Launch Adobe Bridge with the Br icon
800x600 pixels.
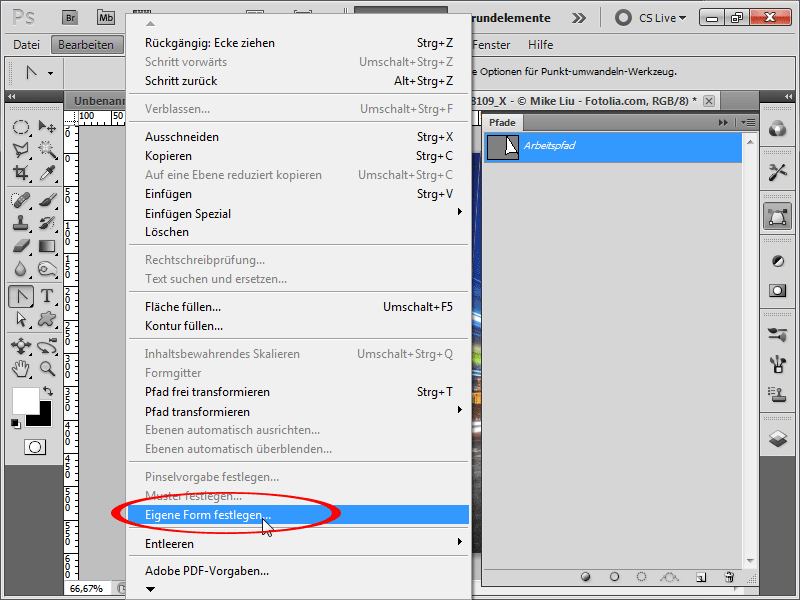[70, 18]
